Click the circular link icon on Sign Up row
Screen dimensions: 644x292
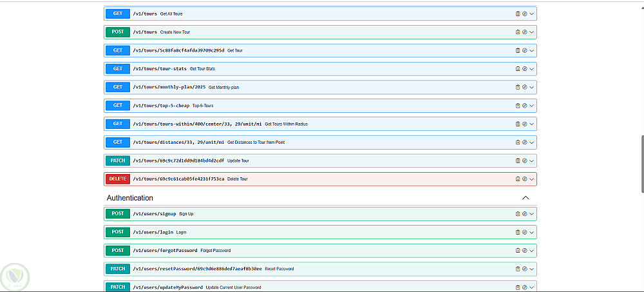pos(524,214)
